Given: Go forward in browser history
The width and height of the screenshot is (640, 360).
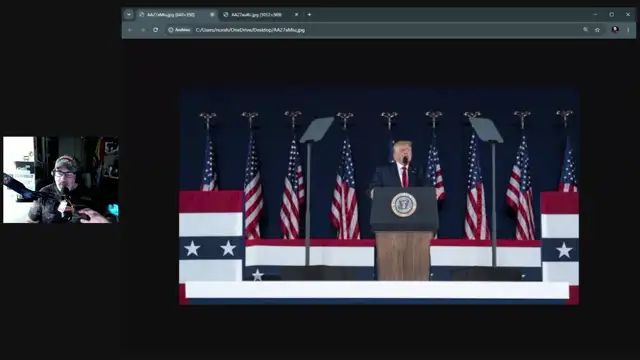Looking at the screenshot, I should click(x=143, y=30).
